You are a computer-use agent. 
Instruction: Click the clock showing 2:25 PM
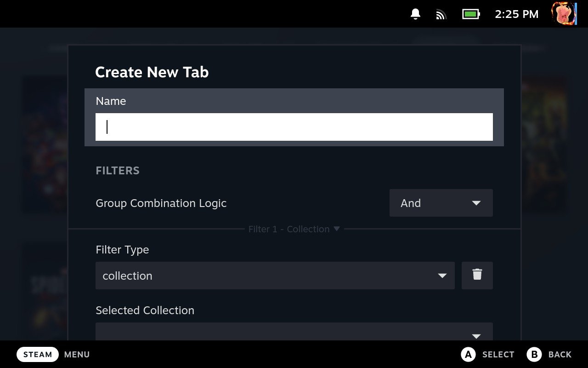(x=516, y=14)
